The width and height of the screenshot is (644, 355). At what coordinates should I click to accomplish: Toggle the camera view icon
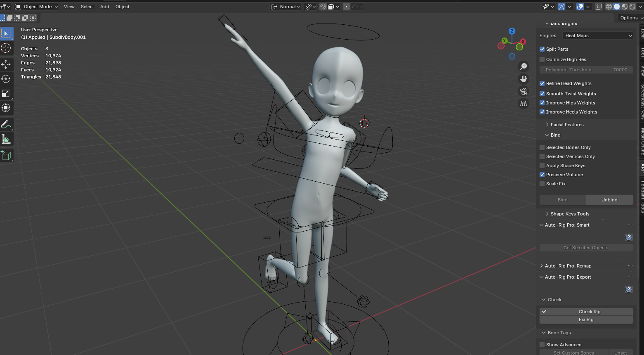524,91
